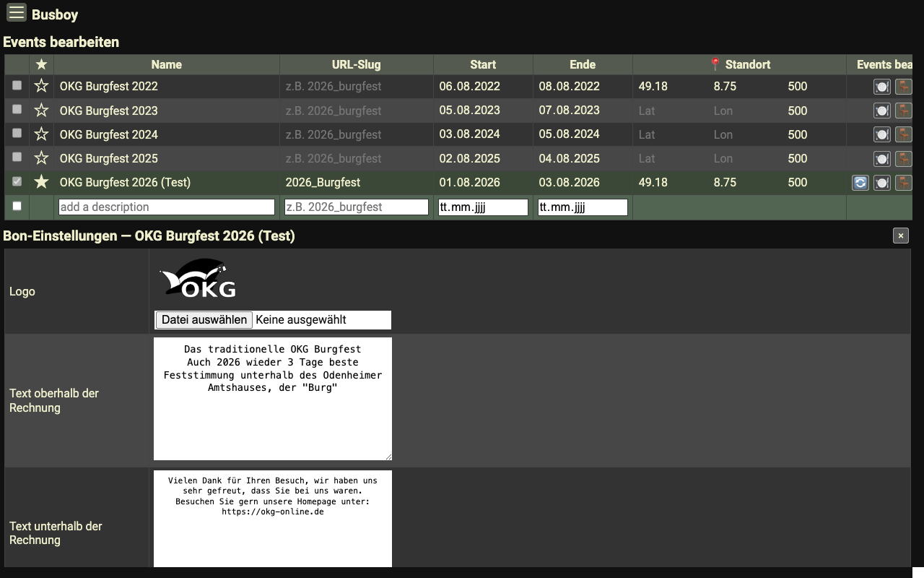Focus the URL-slug field in the new row

pos(357,207)
